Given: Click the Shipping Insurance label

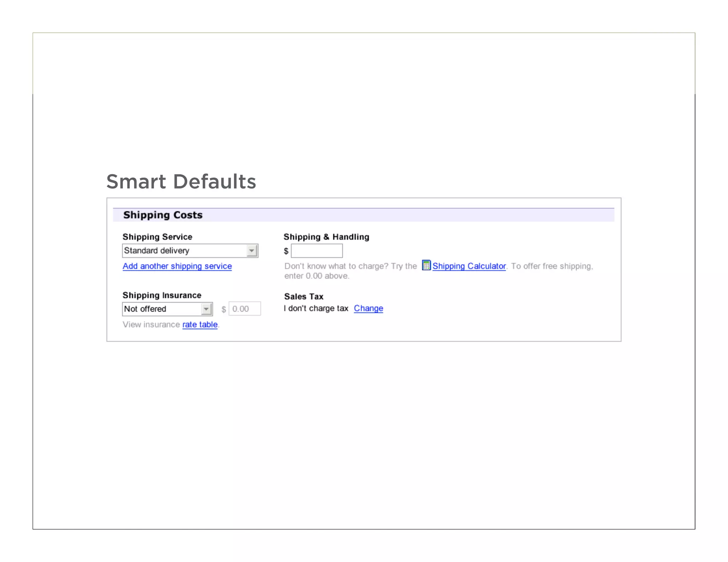Looking at the screenshot, I should [x=162, y=295].
